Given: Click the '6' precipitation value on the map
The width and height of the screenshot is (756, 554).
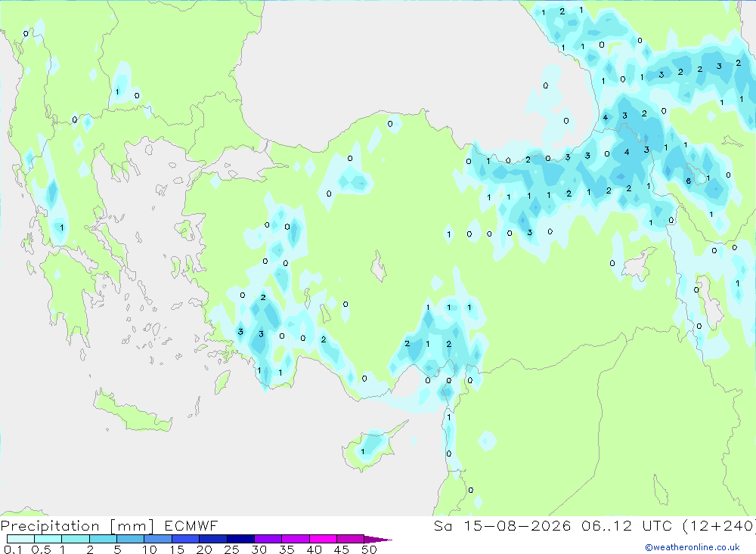Looking at the screenshot, I should (689, 181).
